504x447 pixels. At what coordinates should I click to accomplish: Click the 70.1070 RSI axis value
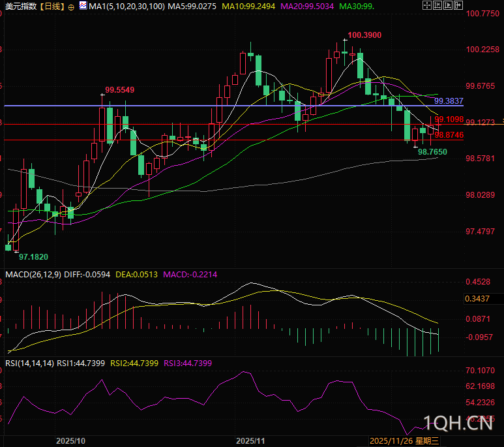481,371
